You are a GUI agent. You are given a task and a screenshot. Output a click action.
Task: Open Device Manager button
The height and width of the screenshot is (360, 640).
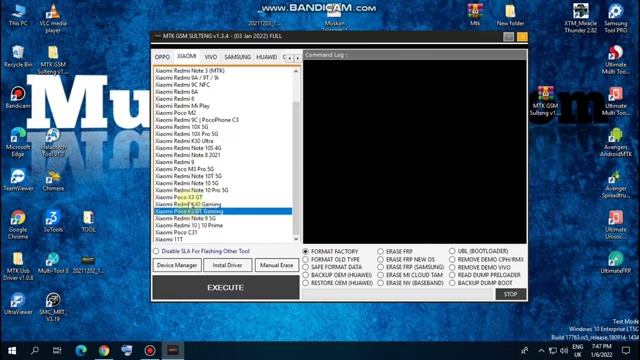pos(177,265)
